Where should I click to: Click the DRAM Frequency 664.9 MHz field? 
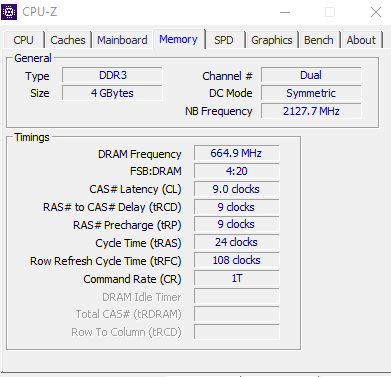click(237, 153)
